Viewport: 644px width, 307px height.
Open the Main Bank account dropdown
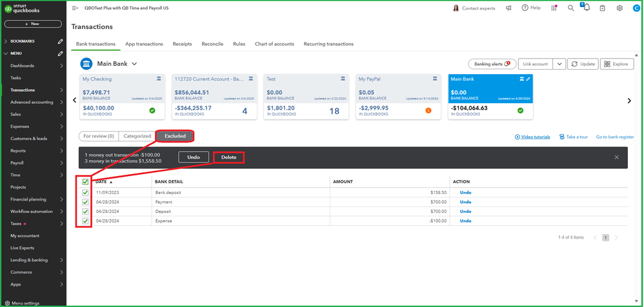(134, 64)
